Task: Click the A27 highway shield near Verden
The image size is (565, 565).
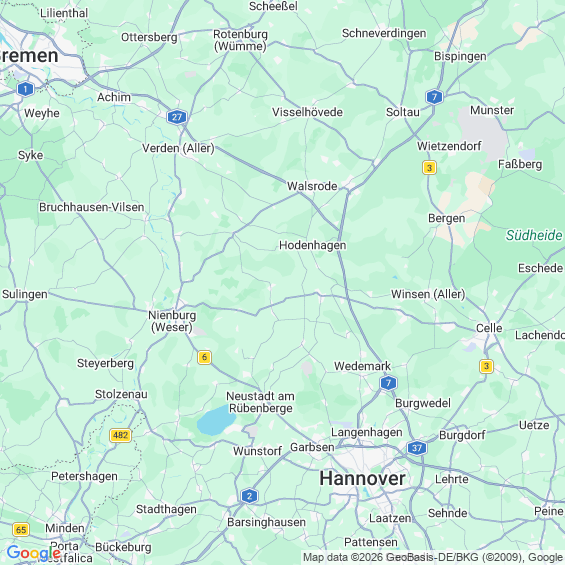Action: [x=177, y=117]
